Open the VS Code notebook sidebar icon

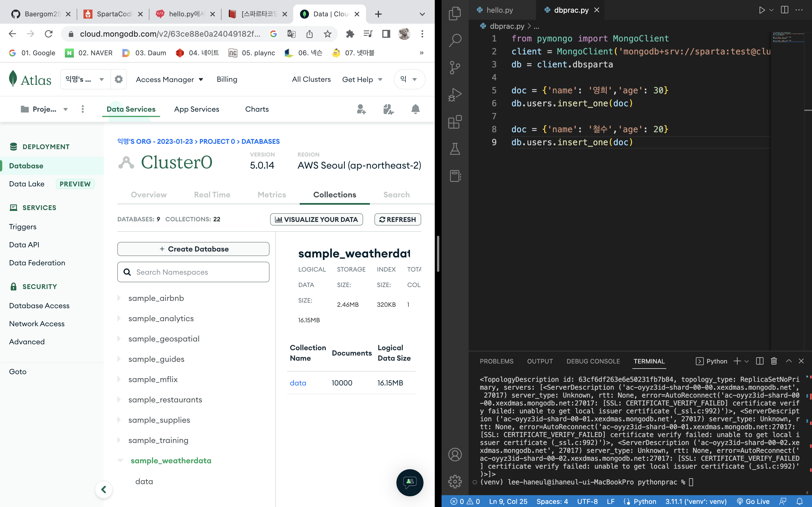click(454, 176)
